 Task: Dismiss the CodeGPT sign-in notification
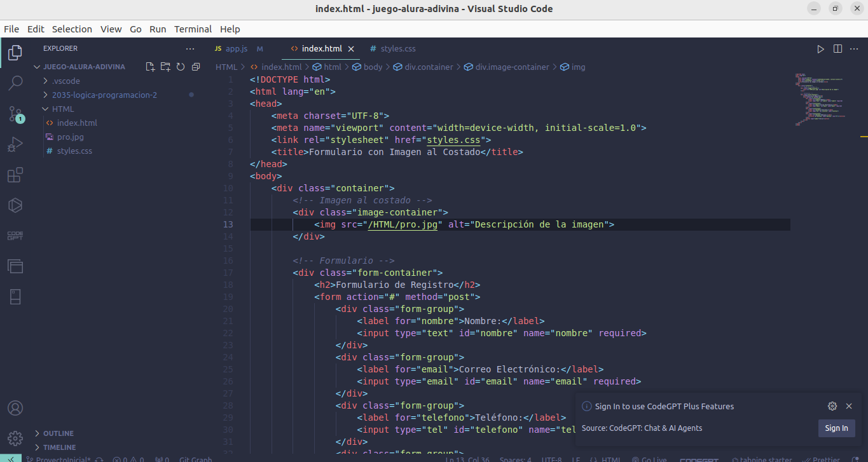[849, 406]
